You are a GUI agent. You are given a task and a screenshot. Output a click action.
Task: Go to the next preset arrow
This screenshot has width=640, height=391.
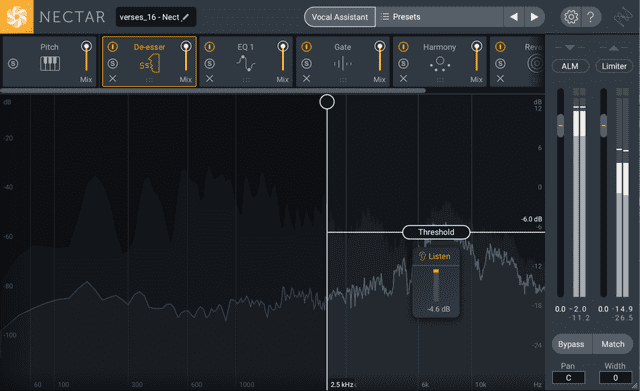534,17
